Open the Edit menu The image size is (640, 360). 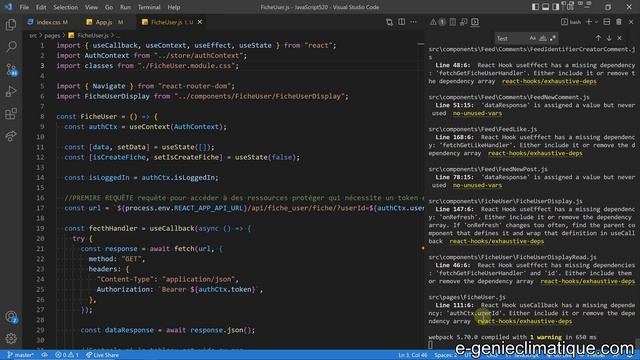coord(41,7)
